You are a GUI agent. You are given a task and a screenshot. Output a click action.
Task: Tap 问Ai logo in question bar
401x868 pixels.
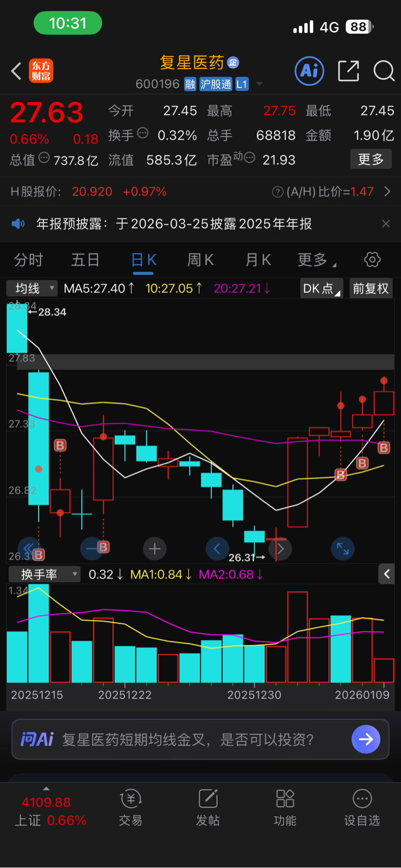37,740
